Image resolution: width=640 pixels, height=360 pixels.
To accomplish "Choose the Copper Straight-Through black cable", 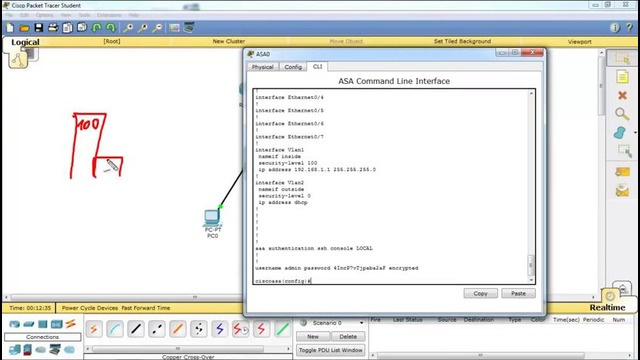I will (136, 329).
